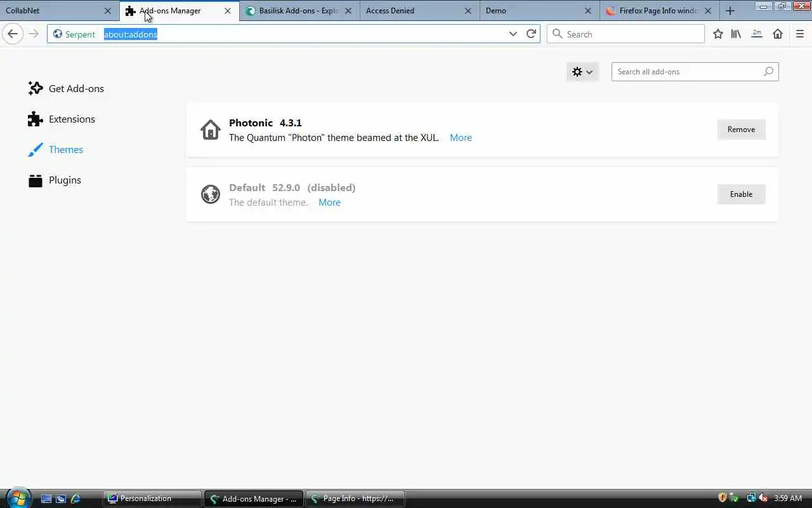Image resolution: width=812 pixels, height=508 pixels.
Task: Launch Internet Explorer from quick launch
Action: (x=75, y=498)
